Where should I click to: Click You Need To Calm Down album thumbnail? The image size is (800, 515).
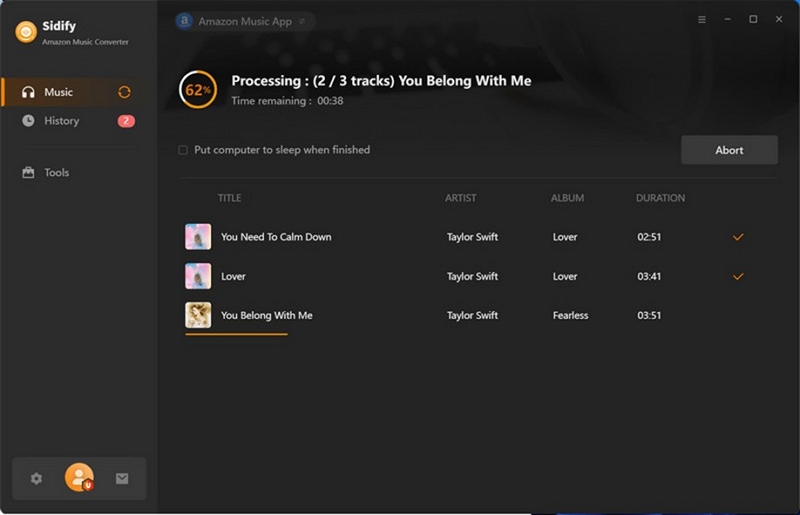click(x=198, y=237)
